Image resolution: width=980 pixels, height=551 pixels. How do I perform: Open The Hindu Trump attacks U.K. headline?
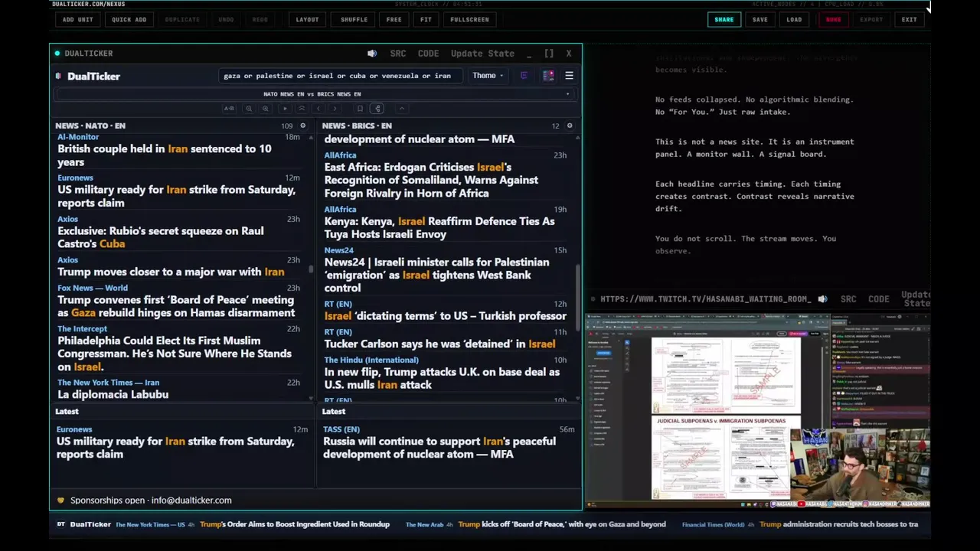click(x=442, y=378)
